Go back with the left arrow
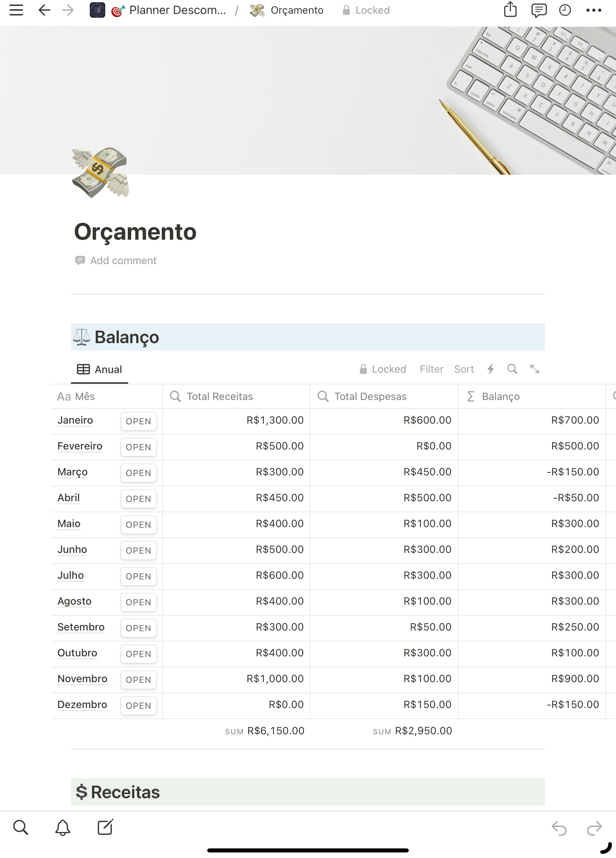The height and width of the screenshot is (858, 616). pos(44,10)
